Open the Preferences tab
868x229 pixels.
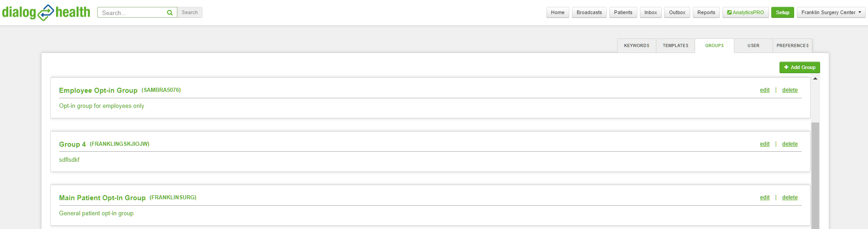click(792, 46)
